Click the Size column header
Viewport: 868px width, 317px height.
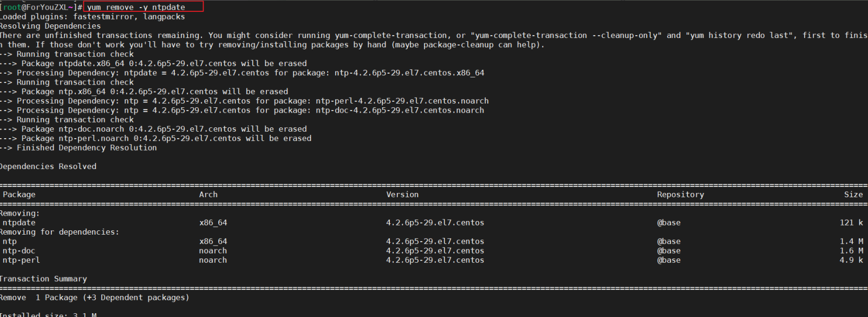(x=853, y=195)
